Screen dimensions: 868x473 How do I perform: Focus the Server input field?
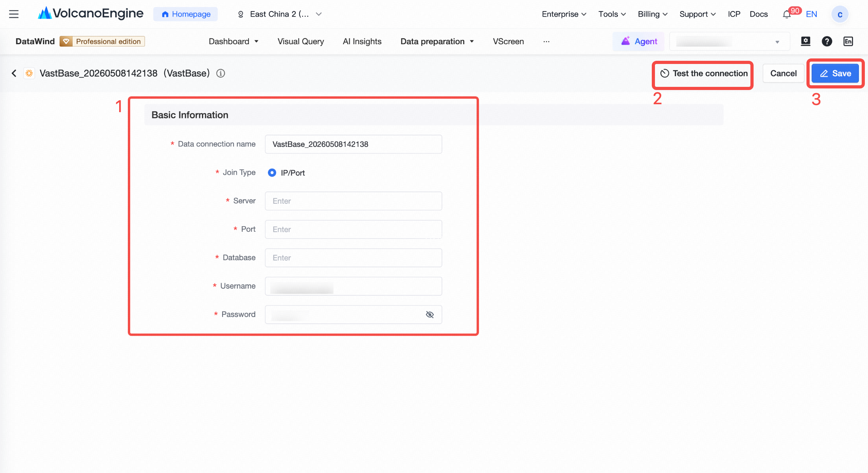tap(354, 201)
